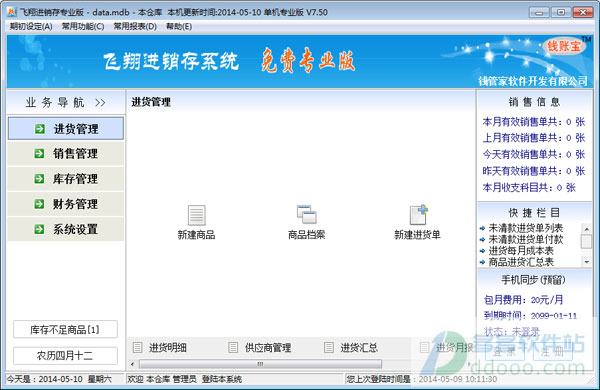Image resolution: width=600 pixels, height=390 pixels.
Task: Open the 商品进货汇总表 shortcut
Action: pos(521,262)
